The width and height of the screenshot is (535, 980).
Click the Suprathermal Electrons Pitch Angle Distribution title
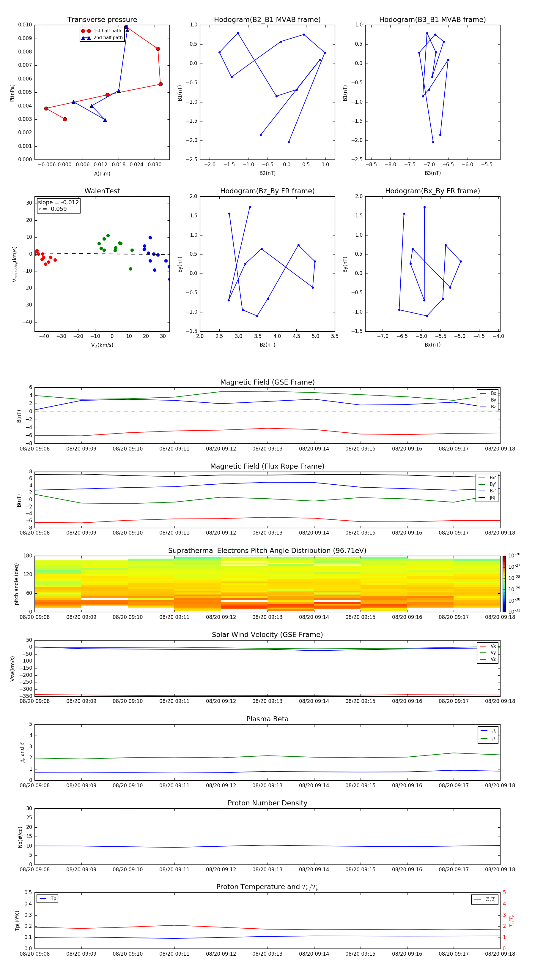coord(267,551)
